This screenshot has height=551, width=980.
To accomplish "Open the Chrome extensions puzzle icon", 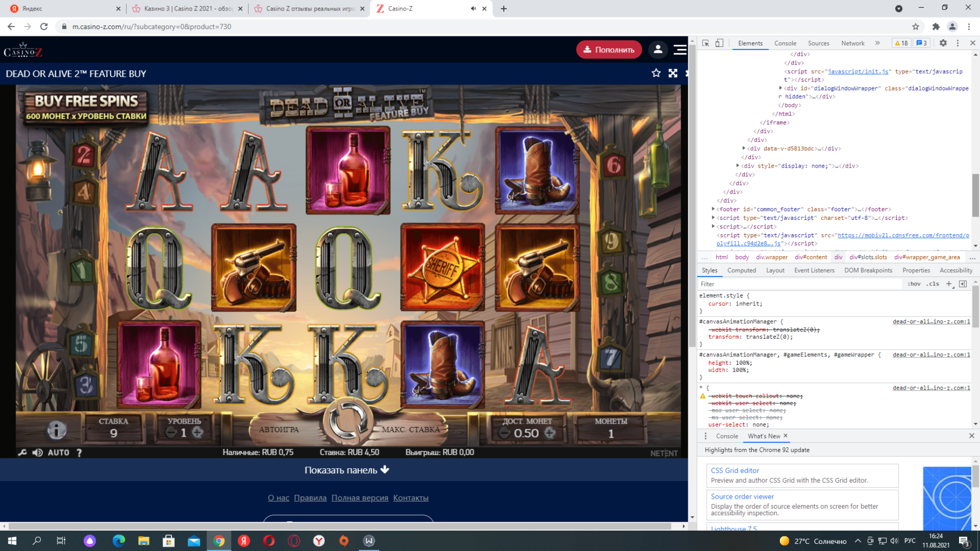I will click(x=936, y=26).
